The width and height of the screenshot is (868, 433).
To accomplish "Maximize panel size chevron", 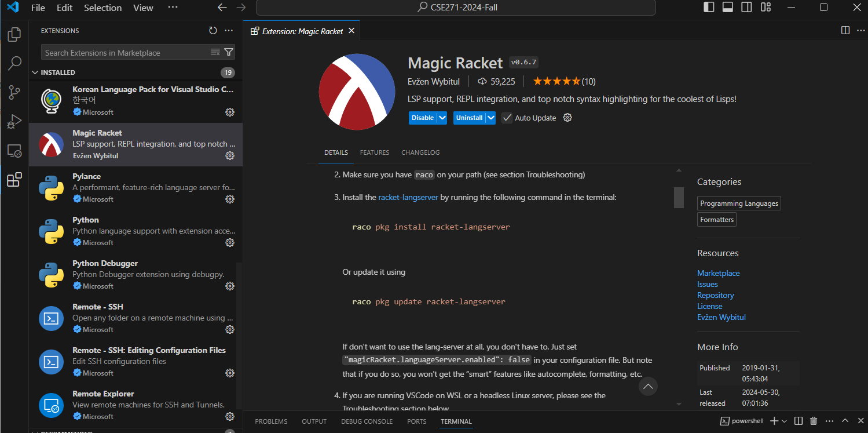I will [845, 421].
